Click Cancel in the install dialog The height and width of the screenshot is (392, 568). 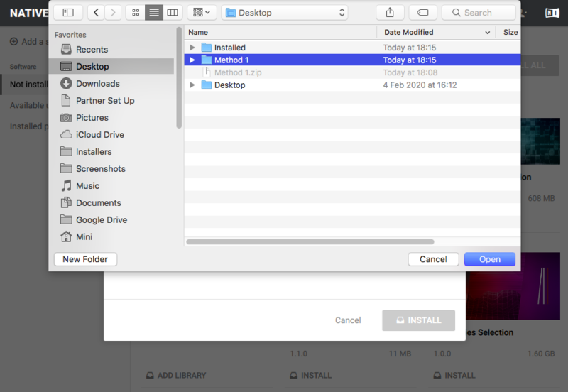348,320
